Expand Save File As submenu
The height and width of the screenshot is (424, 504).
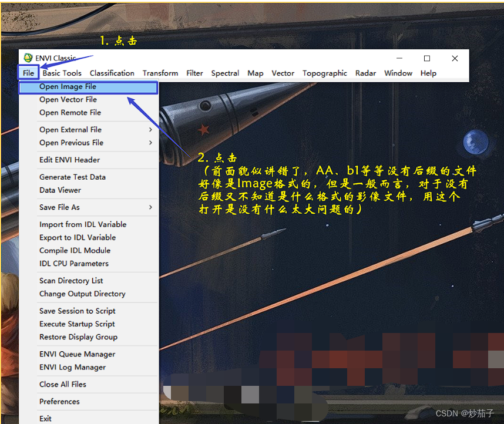pos(88,207)
